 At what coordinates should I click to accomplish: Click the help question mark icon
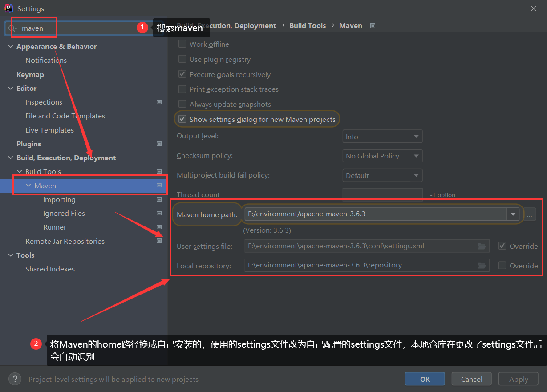[x=15, y=379]
